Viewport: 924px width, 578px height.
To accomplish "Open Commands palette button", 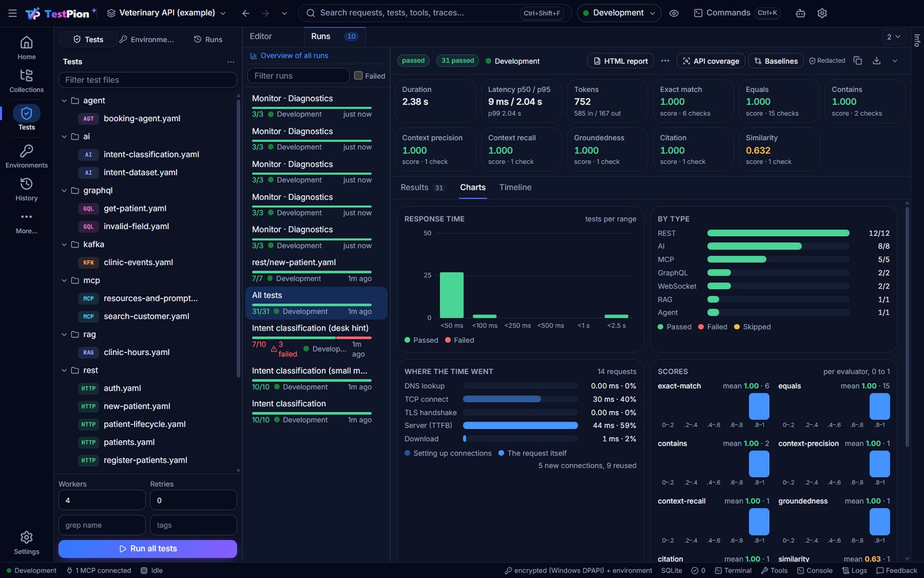I will 736,13.
